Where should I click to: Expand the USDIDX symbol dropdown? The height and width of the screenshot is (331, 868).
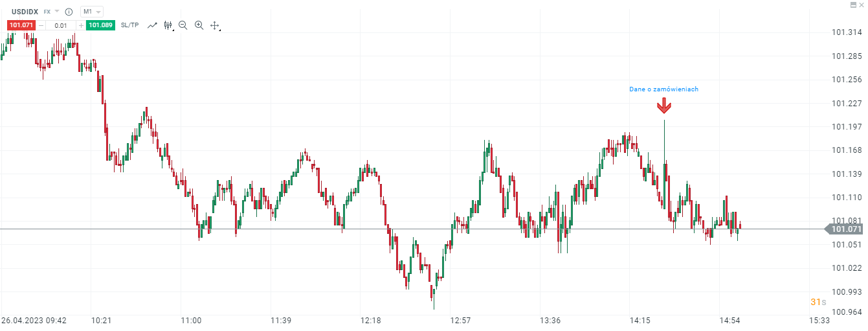coord(57,12)
